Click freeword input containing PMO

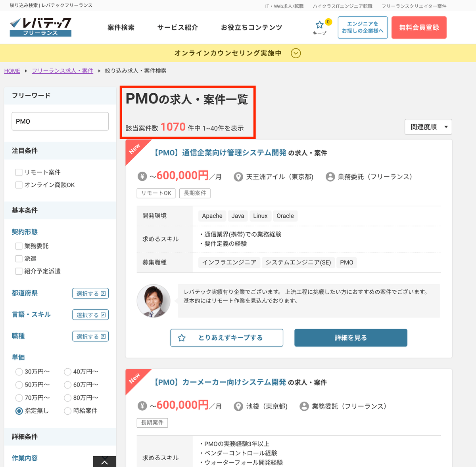pos(60,121)
